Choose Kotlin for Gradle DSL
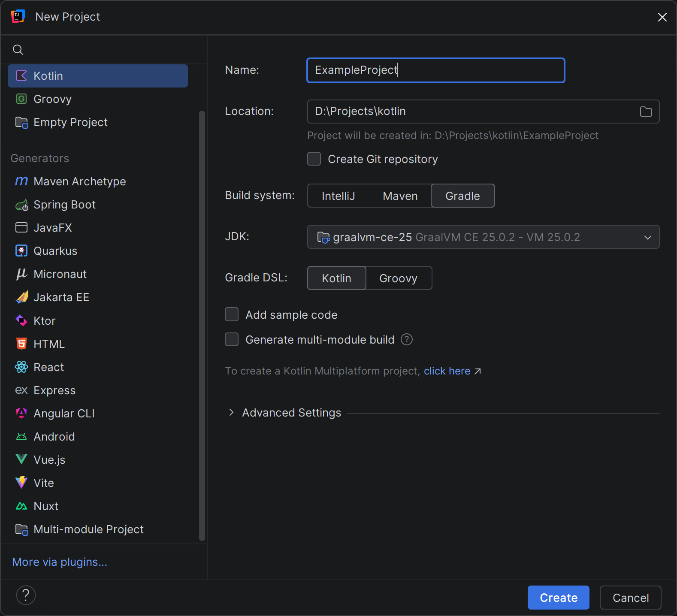The image size is (677, 616). (x=336, y=278)
